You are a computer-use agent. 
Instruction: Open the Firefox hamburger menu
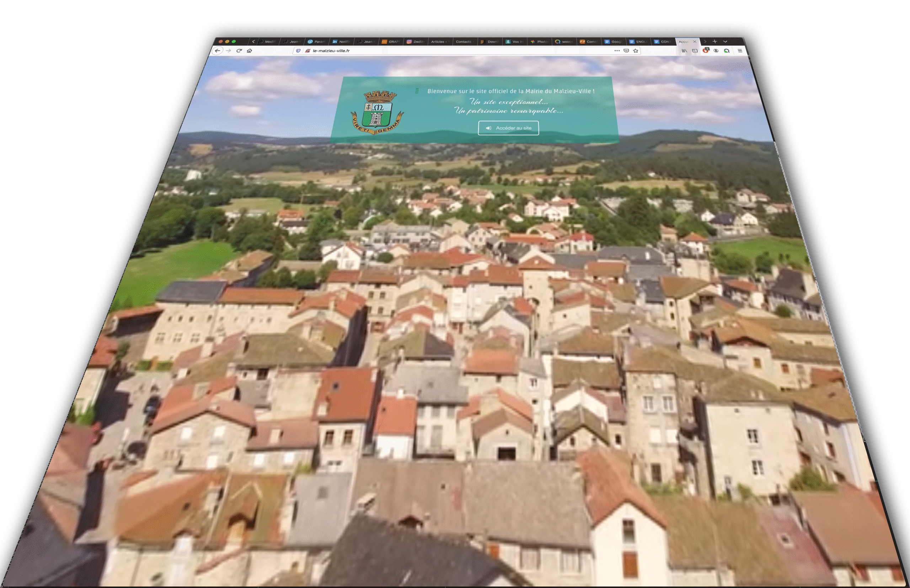coord(740,51)
